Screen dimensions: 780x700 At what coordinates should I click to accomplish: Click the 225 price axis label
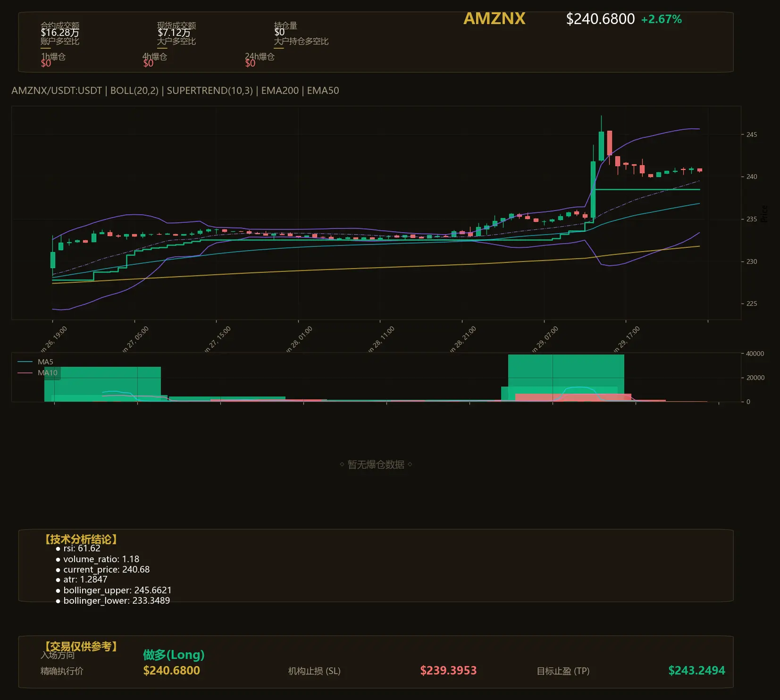(751, 304)
